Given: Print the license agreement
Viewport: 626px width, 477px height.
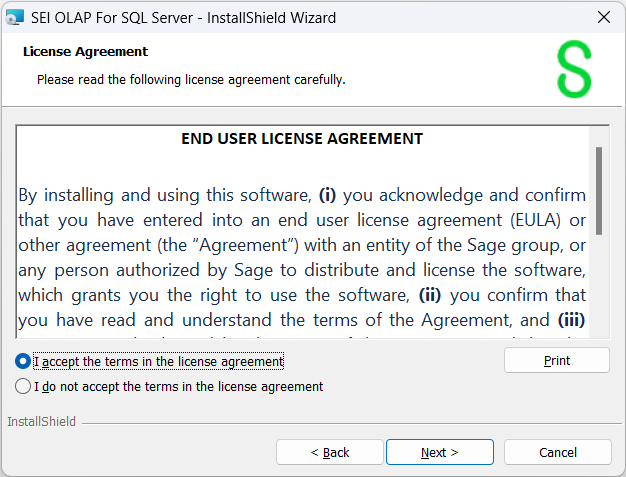Looking at the screenshot, I should [556, 361].
